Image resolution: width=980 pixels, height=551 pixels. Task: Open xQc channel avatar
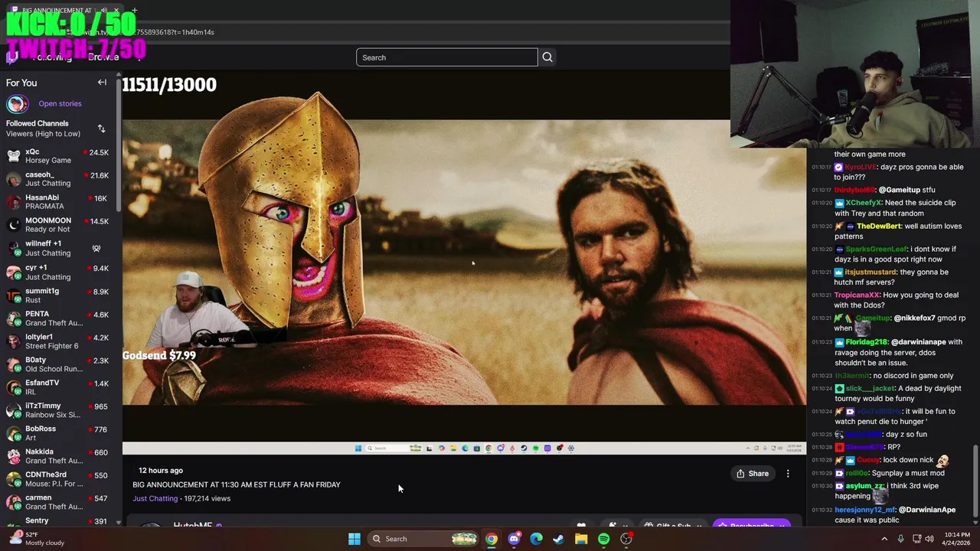pyautogui.click(x=14, y=156)
